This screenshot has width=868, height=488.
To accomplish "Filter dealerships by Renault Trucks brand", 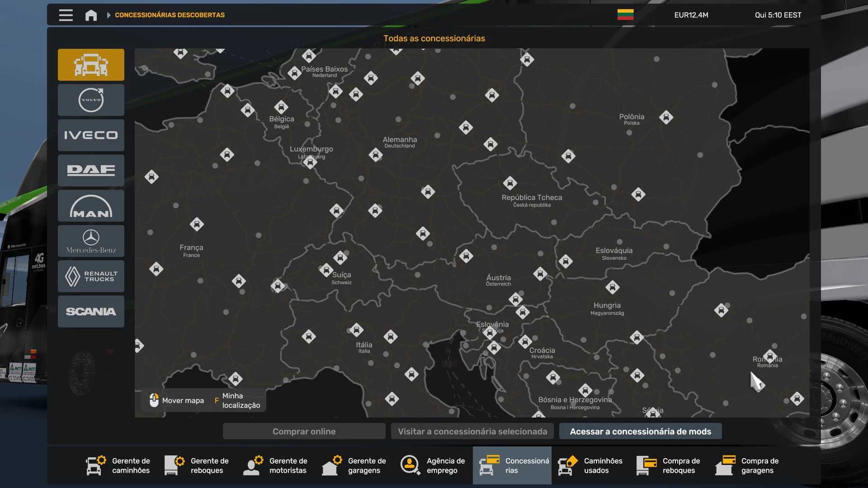I will 91,276.
